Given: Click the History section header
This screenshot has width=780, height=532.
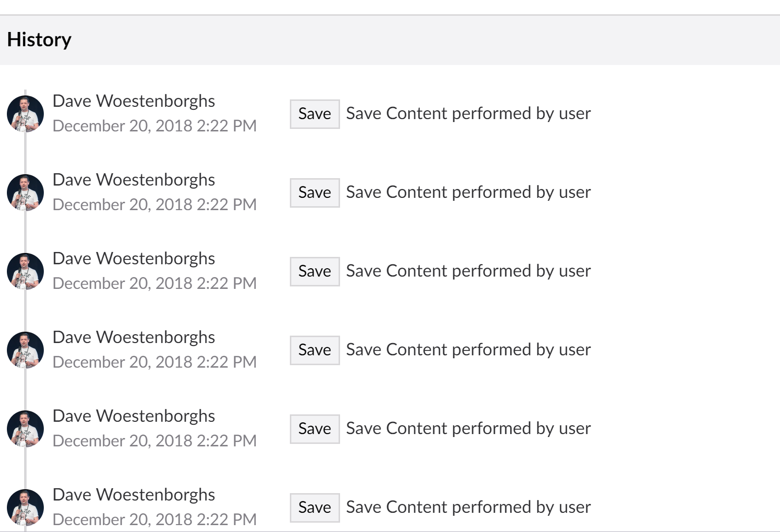Looking at the screenshot, I should 40,39.
